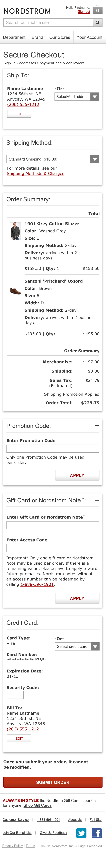Edit the Ship To address
The width and height of the screenshot is (106, 868).
tap(19, 114)
